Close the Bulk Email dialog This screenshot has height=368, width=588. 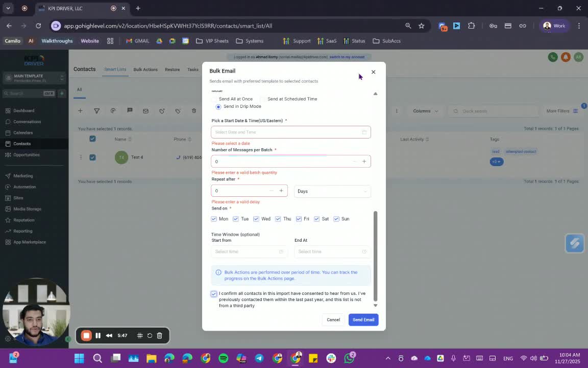(373, 72)
